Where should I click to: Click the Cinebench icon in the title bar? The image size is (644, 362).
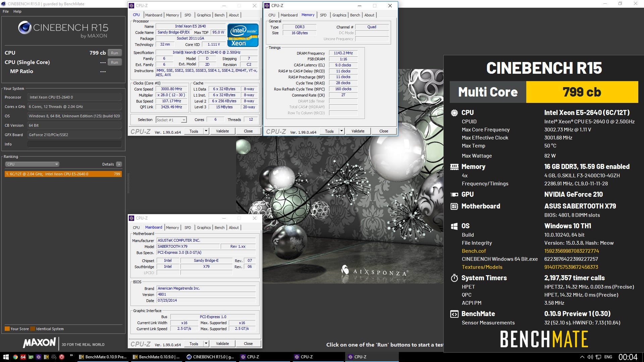point(4,4)
